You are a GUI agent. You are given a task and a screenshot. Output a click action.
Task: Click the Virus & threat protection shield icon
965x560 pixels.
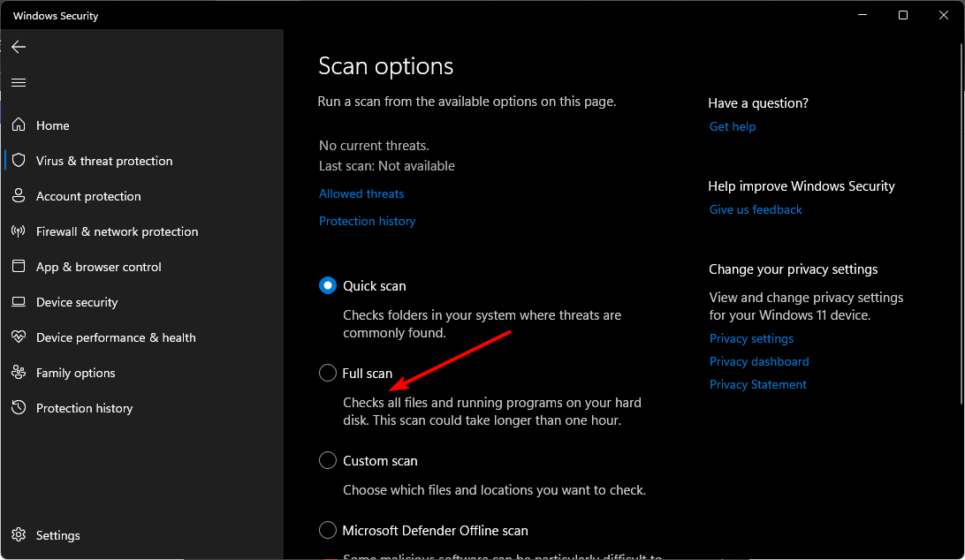[x=19, y=161]
